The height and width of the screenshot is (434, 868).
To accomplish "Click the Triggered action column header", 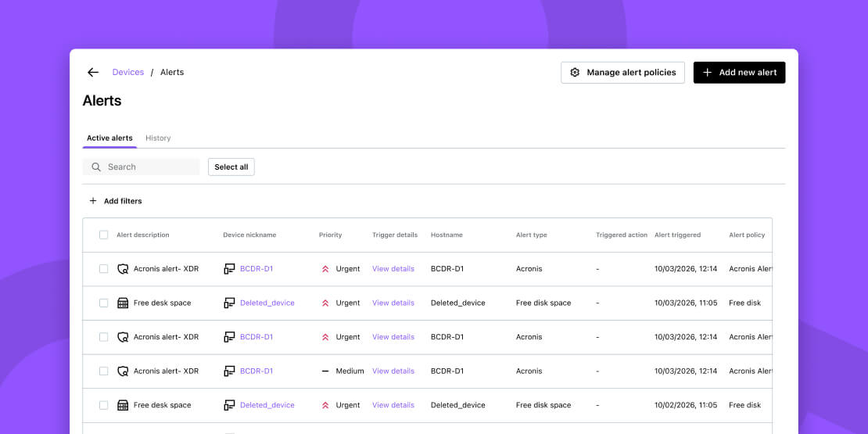I will [x=622, y=235].
